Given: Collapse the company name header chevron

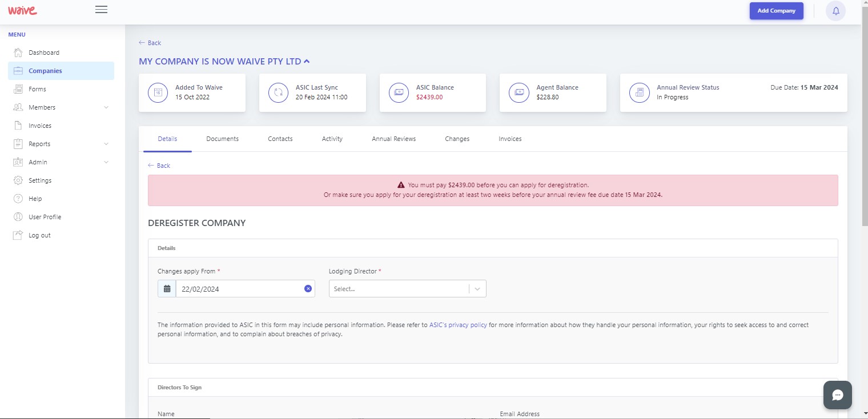Looking at the screenshot, I should point(307,61).
